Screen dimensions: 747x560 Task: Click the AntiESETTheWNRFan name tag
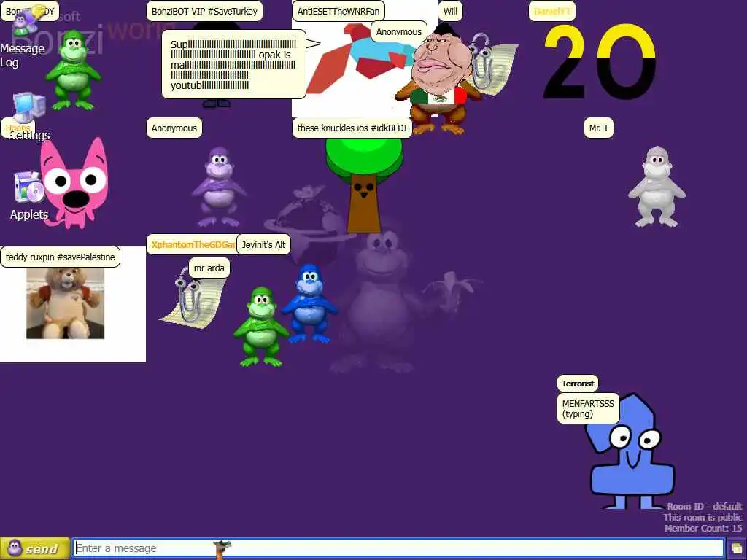tap(338, 11)
